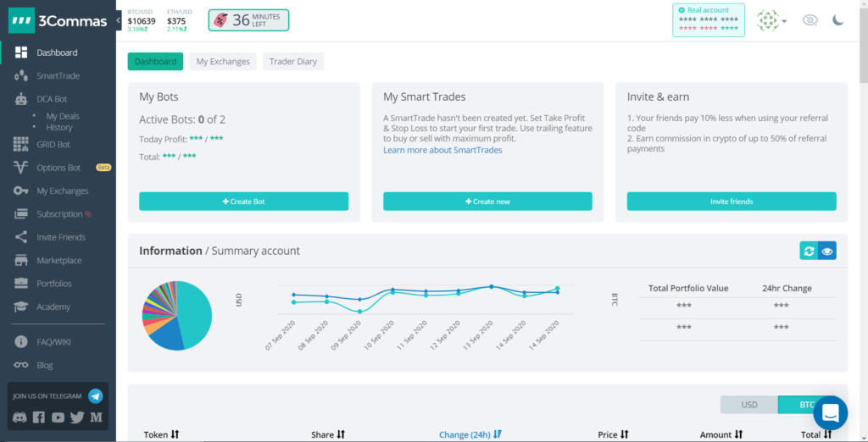Click the Create Bot button
Viewport: 868px width, 442px height.
[243, 202]
